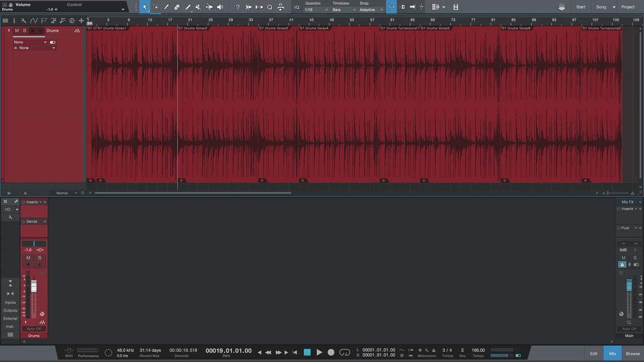Click the Drums channel volume fader

(x=34, y=286)
